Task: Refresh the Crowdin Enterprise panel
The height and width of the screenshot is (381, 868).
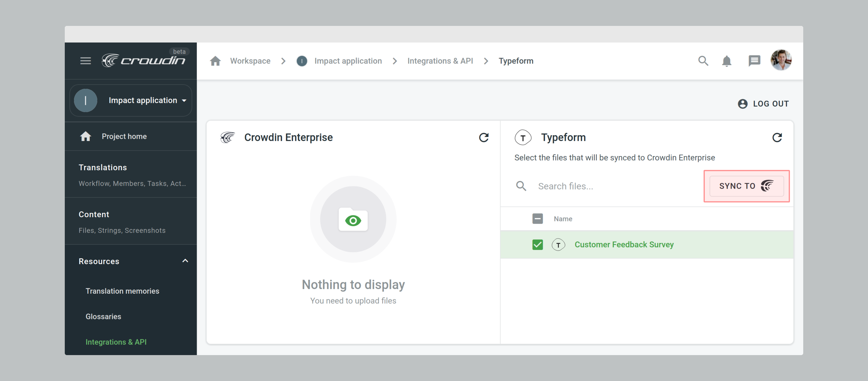Action: click(x=484, y=138)
